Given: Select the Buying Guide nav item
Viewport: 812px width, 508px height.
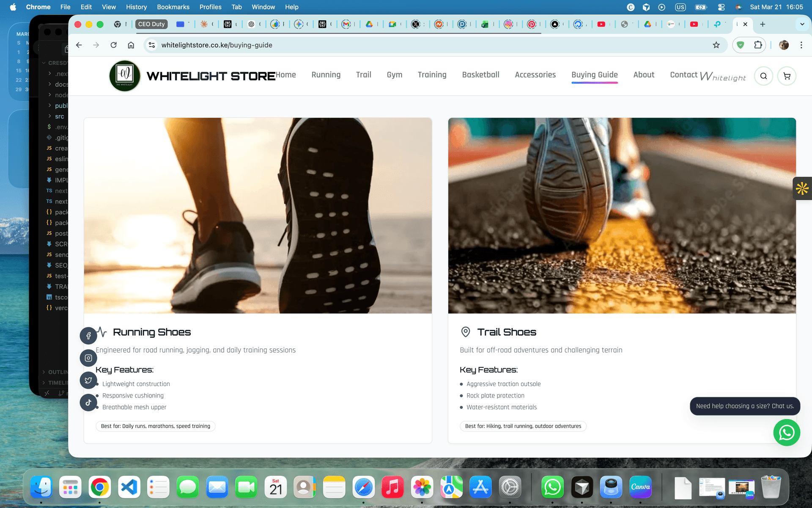Looking at the screenshot, I should [594, 75].
